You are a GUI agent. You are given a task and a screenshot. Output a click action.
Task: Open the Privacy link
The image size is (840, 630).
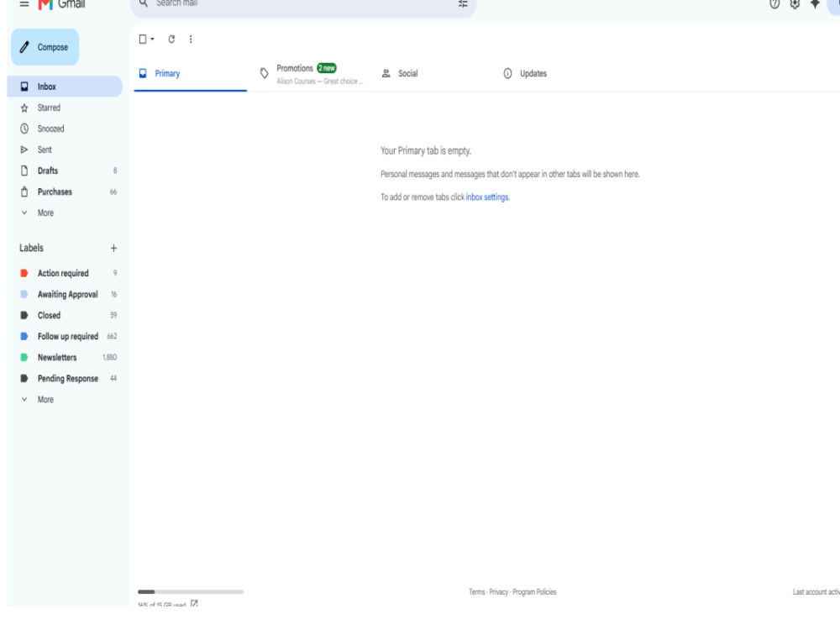tap(498, 592)
